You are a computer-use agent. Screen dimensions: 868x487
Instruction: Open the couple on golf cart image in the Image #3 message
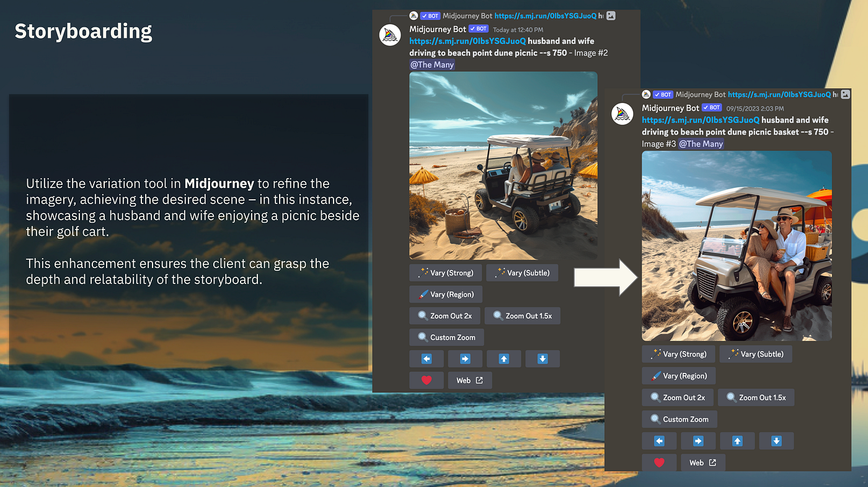pos(737,246)
